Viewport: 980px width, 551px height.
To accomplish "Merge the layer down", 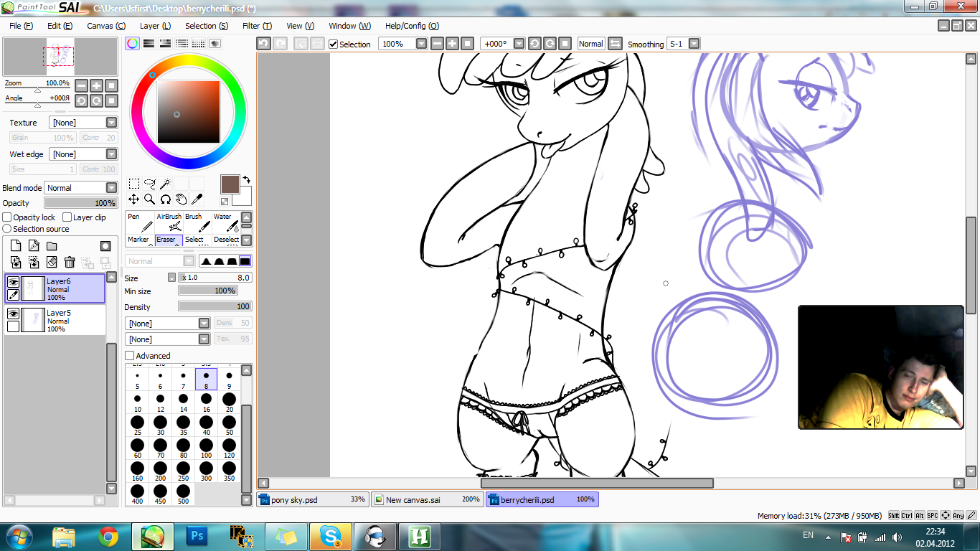I will point(34,263).
